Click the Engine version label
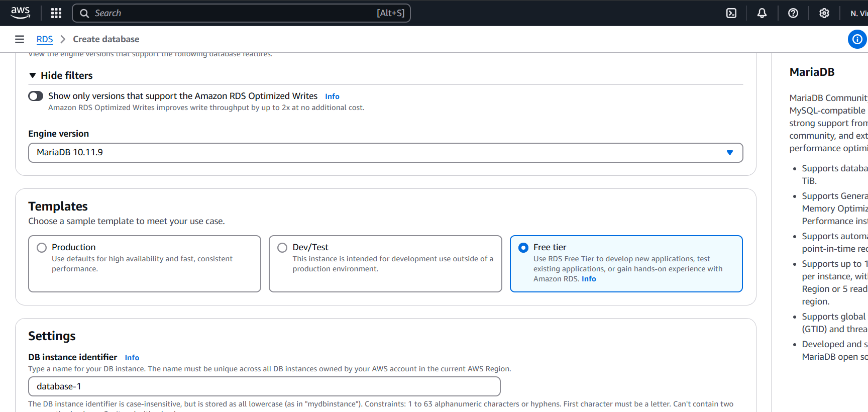 (58, 134)
